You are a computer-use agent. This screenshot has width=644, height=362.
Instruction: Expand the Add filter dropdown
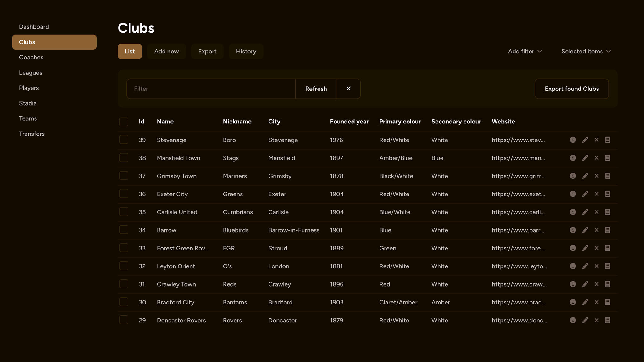click(x=525, y=51)
